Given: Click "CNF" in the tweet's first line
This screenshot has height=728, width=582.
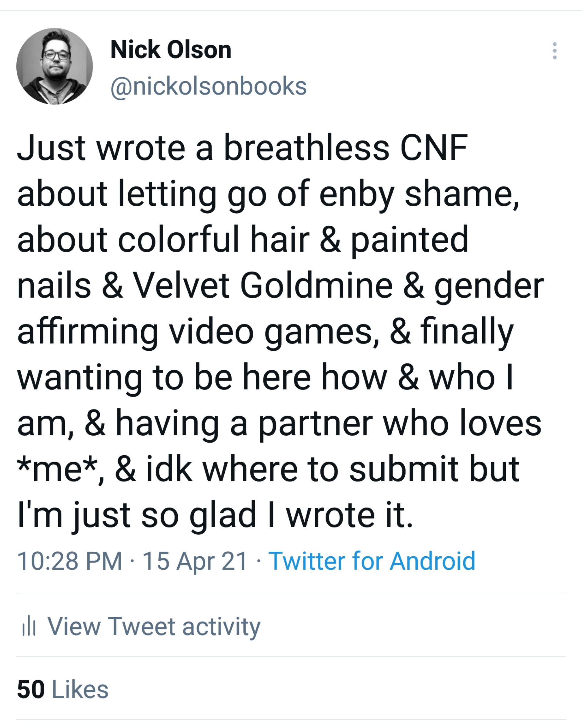Looking at the screenshot, I should (433, 147).
